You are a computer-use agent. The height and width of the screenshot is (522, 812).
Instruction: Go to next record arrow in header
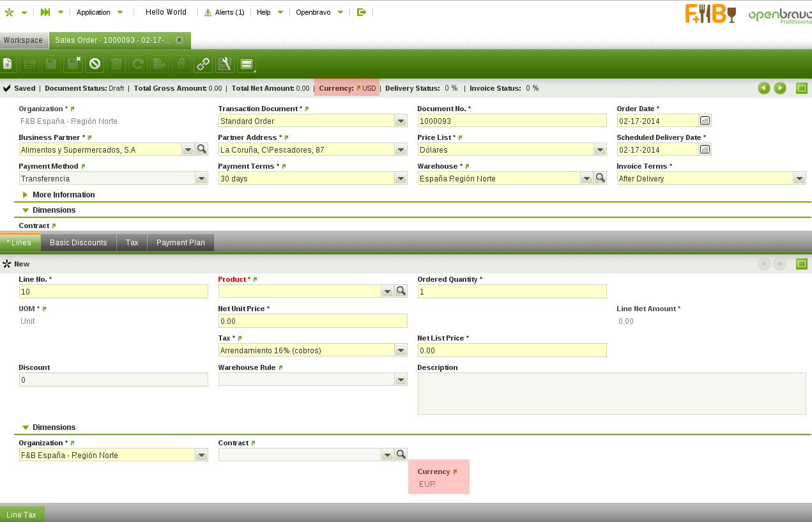[779, 88]
